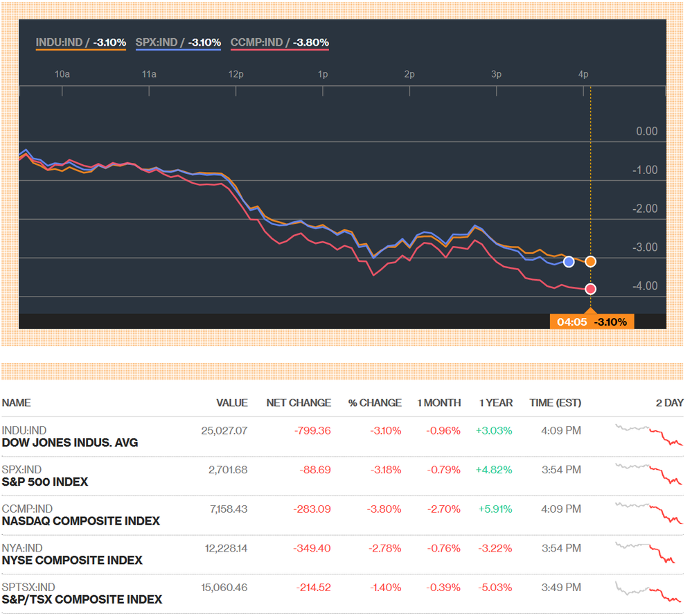This screenshot has width=692, height=616.
Task: Click the -1.40% change cell
Action: [x=385, y=588]
